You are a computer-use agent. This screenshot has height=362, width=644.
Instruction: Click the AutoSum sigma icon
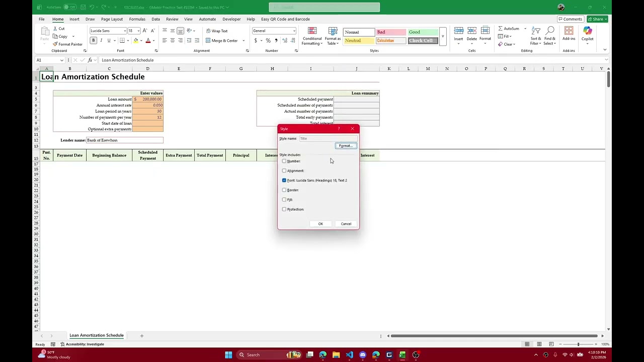pos(500,29)
